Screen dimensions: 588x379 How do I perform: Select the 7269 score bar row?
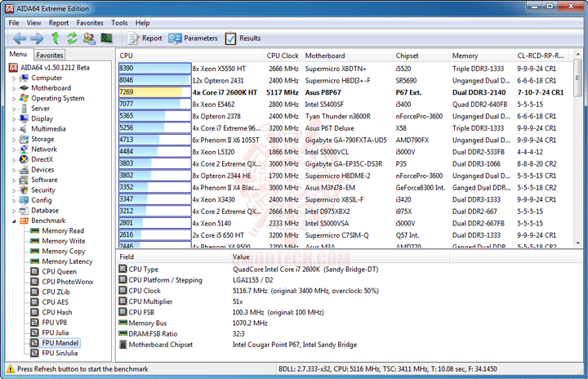pos(155,92)
